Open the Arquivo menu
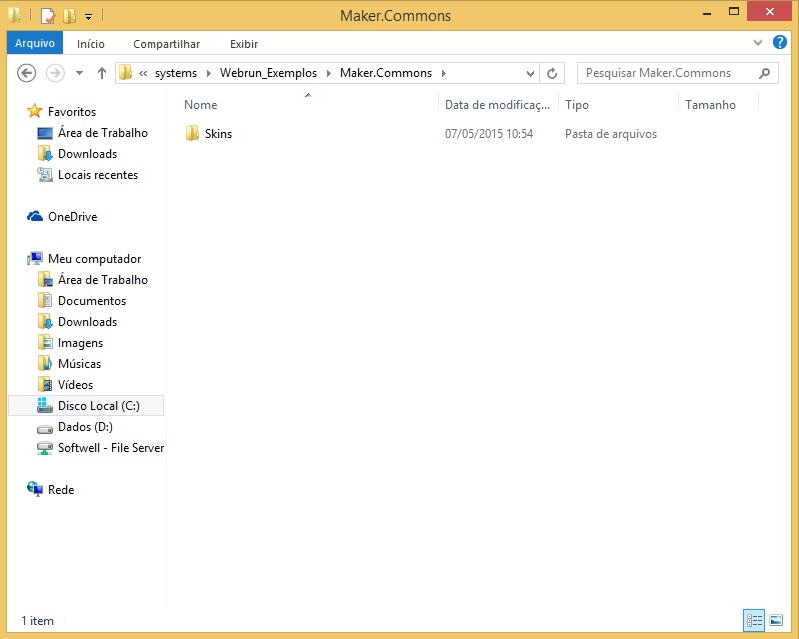This screenshot has height=639, width=799. click(x=34, y=44)
